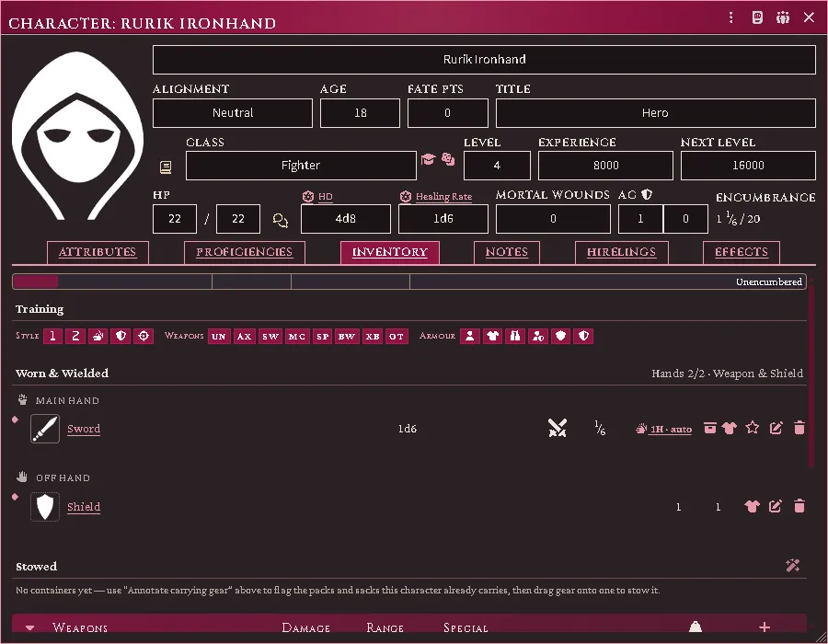The image size is (828, 644).
Task: Go to the Notes tab
Action: click(x=506, y=252)
